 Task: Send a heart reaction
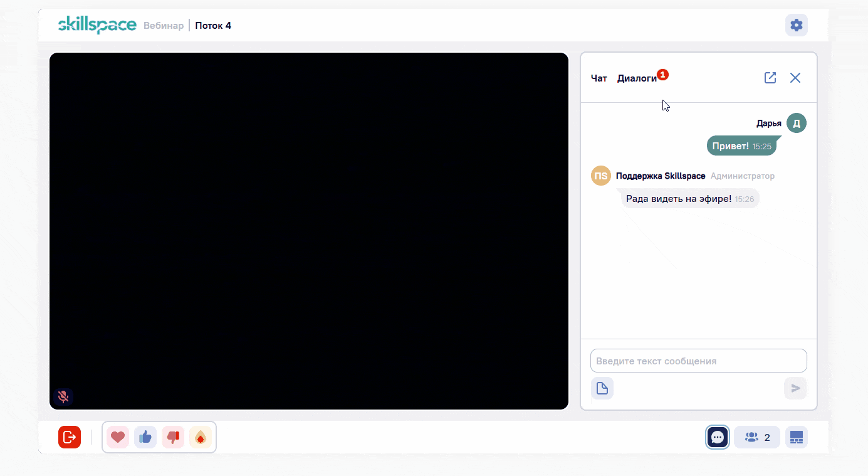click(118, 437)
